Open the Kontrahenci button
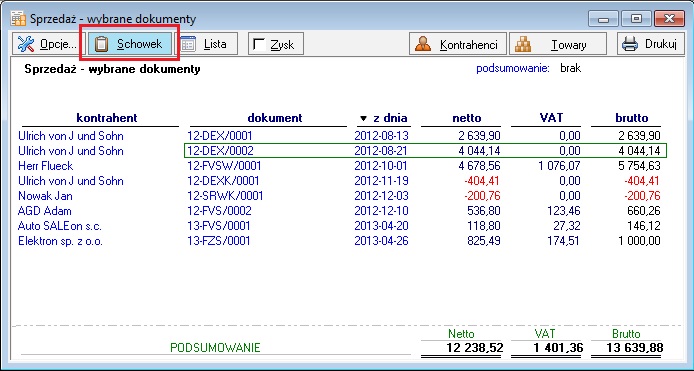 click(x=458, y=44)
